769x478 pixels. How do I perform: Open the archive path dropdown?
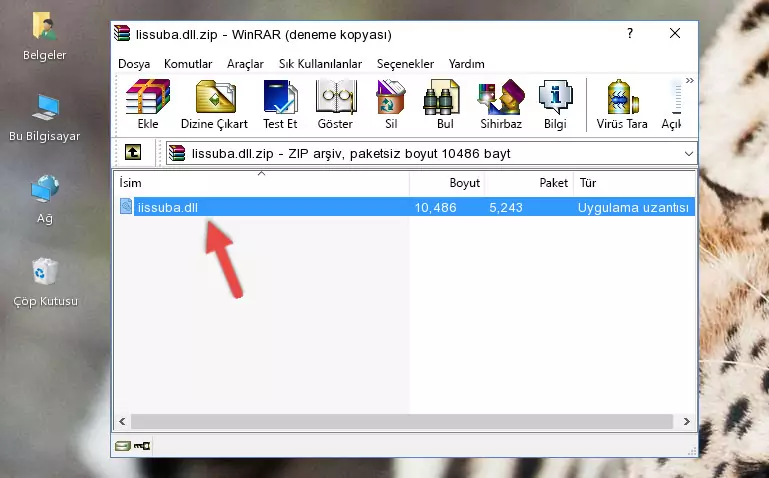(689, 153)
